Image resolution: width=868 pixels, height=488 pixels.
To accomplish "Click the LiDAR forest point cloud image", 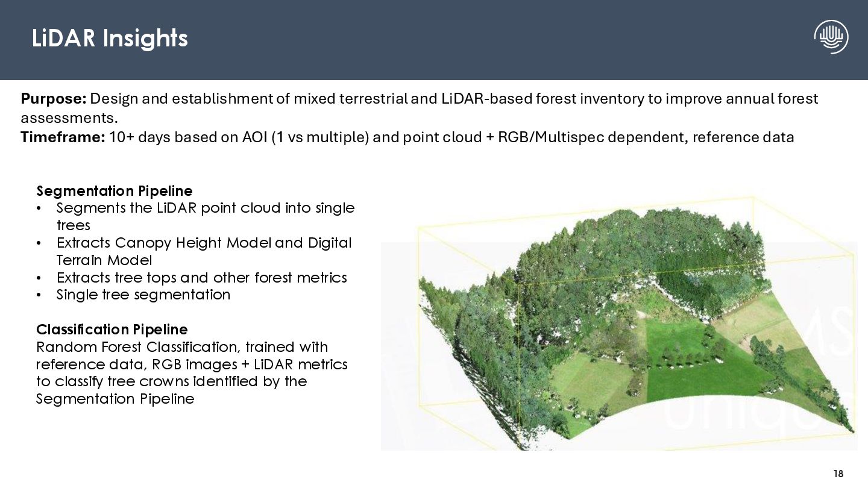I will [619, 322].
